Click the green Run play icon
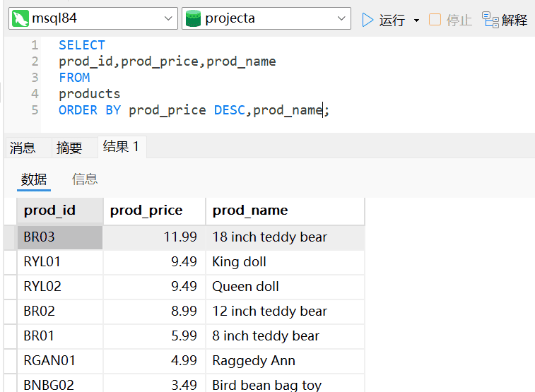535x392 pixels. pos(368,20)
